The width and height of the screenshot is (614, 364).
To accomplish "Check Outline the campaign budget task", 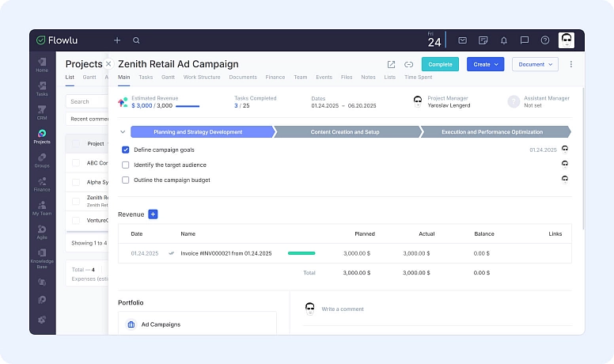I will (x=126, y=180).
